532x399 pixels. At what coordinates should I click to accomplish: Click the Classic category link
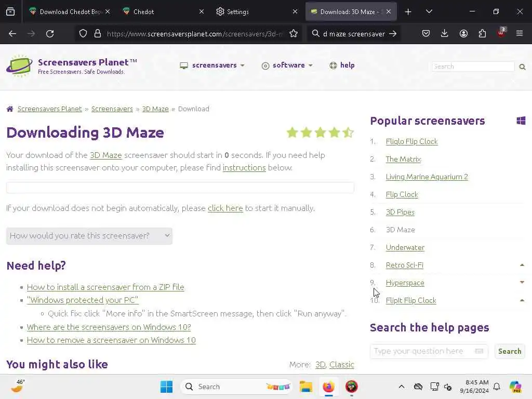tap(342, 364)
